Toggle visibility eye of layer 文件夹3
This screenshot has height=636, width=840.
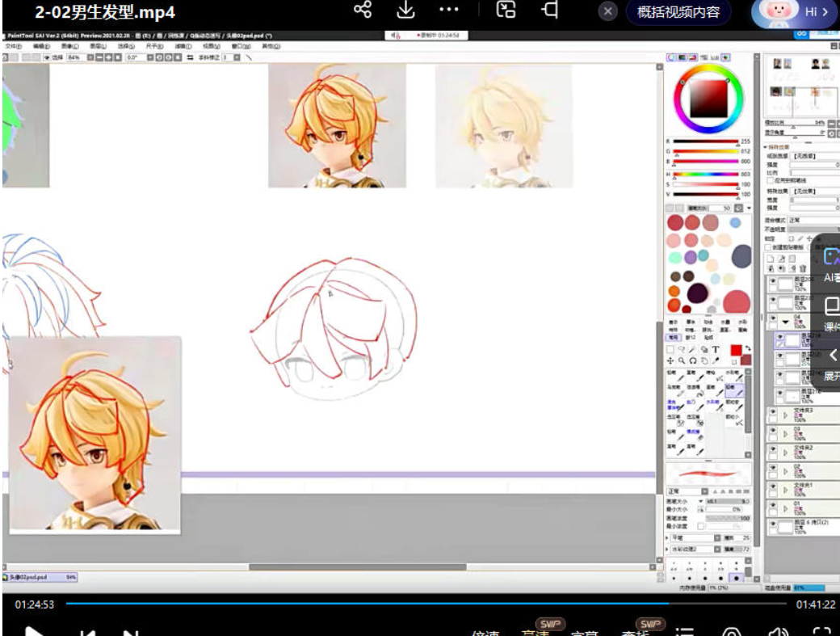pos(772,412)
